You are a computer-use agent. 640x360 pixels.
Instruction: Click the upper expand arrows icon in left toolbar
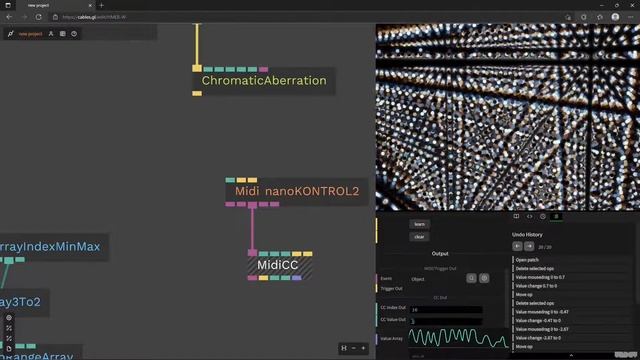click(9, 328)
